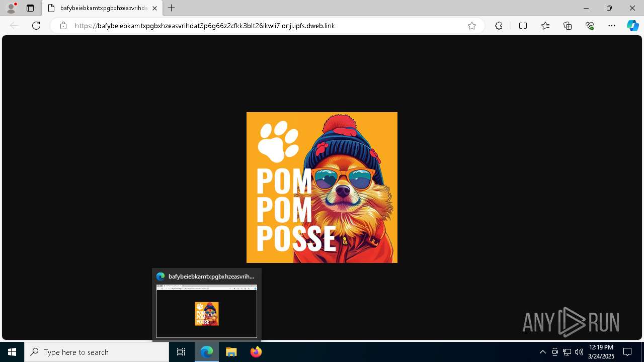This screenshot has height=362, width=644.
Task: Open the Edge profile icon
Action: (11, 8)
